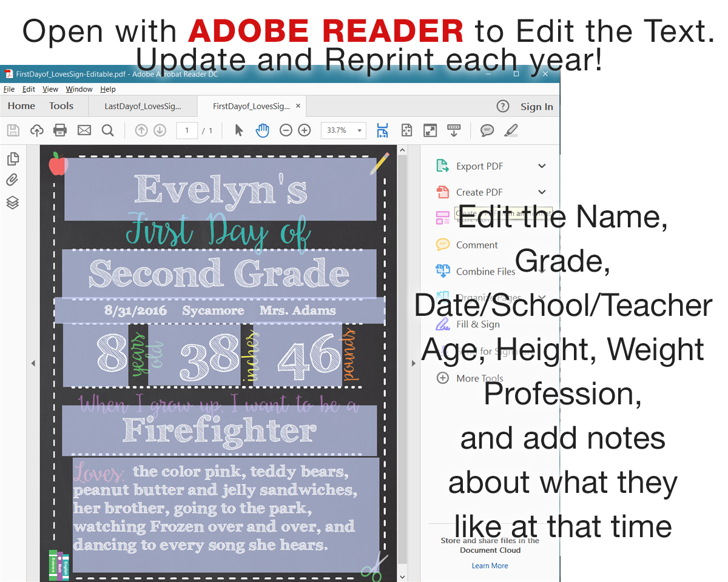Open the View menu
728x582 pixels.
click(x=50, y=89)
